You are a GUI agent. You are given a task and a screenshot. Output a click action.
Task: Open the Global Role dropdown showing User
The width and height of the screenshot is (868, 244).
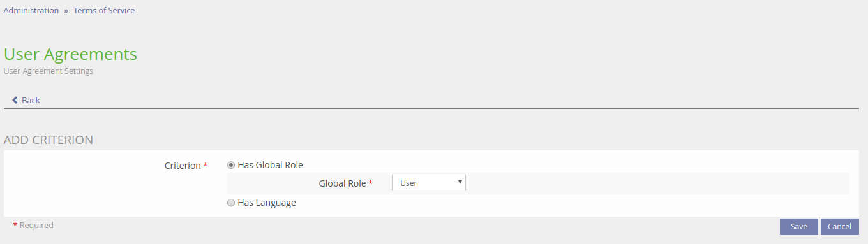coord(429,183)
